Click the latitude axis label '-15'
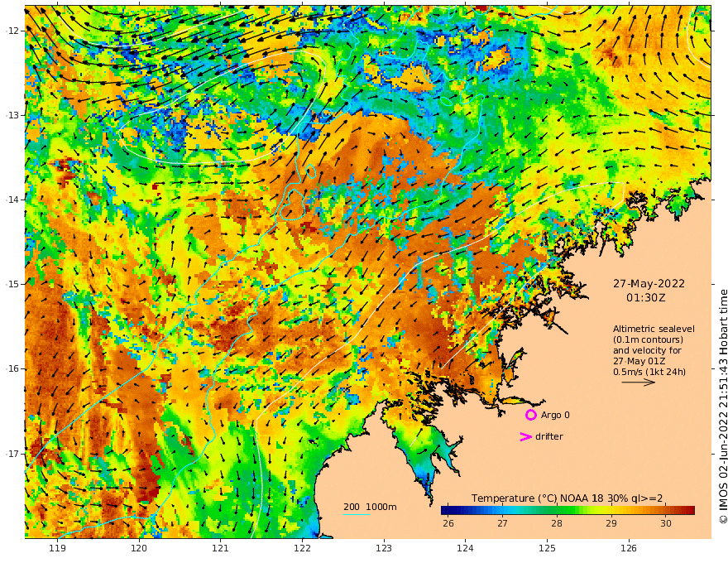The height and width of the screenshot is (563, 728). pos(12,284)
